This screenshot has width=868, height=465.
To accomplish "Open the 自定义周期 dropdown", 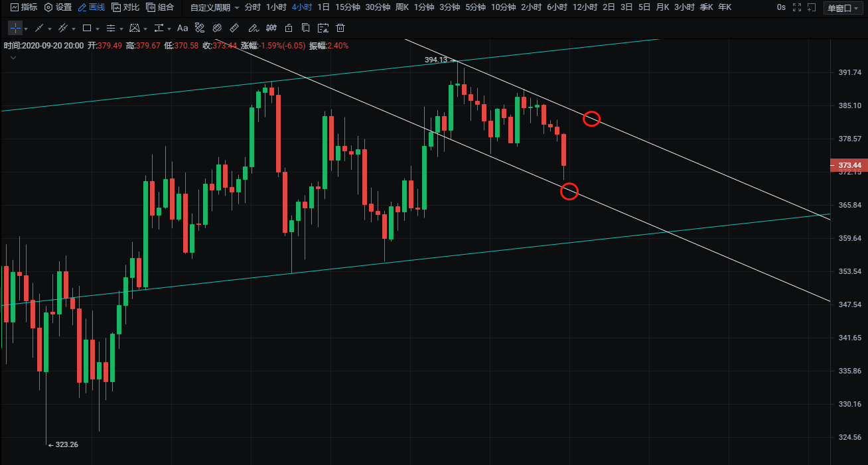I will coord(214,7).
